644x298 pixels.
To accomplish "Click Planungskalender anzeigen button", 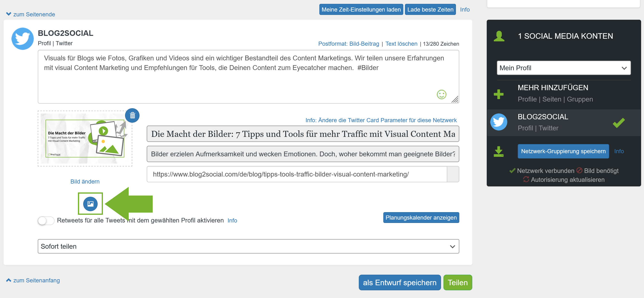I will point(421,217).
